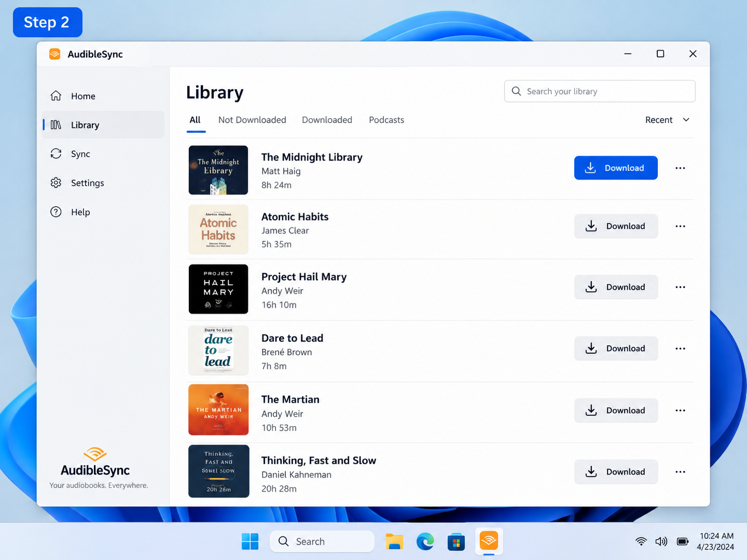Download Dare to Lead
Image resolution: width=747 pixels, height=560 pixels.
pos(616,349)
